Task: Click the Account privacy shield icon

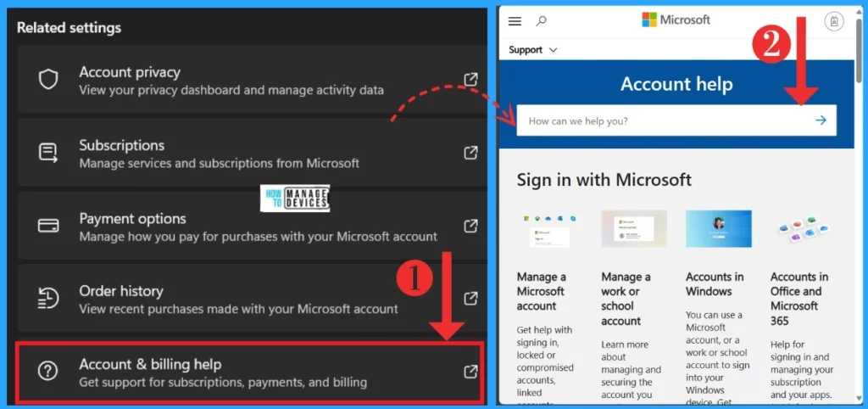Action: pos(48,80)
